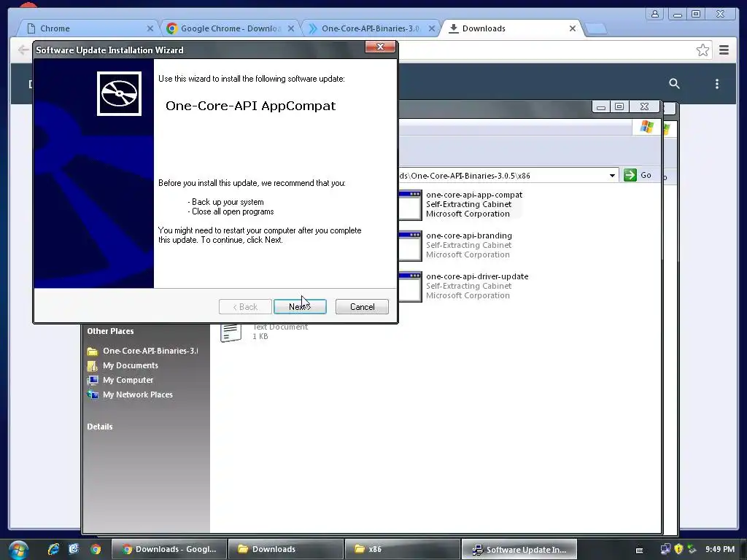Click the Windows flag logo in Explorer
The image size is (747, 560).
(x=647, y=127)
